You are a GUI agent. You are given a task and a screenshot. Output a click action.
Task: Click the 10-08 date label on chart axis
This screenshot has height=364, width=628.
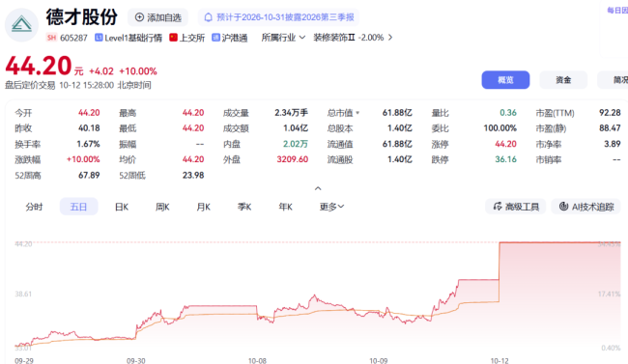pyautogui.click(x=257, y=360)
